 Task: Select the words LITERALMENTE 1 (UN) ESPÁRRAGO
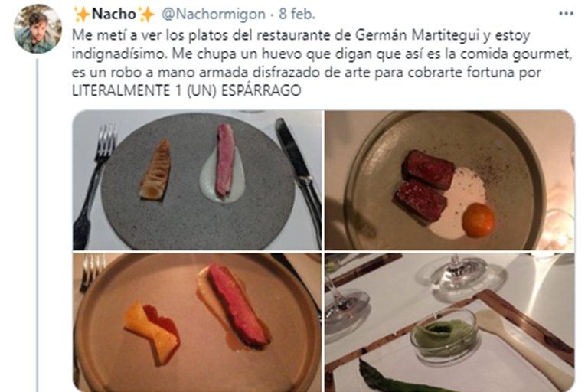(186, 90)
